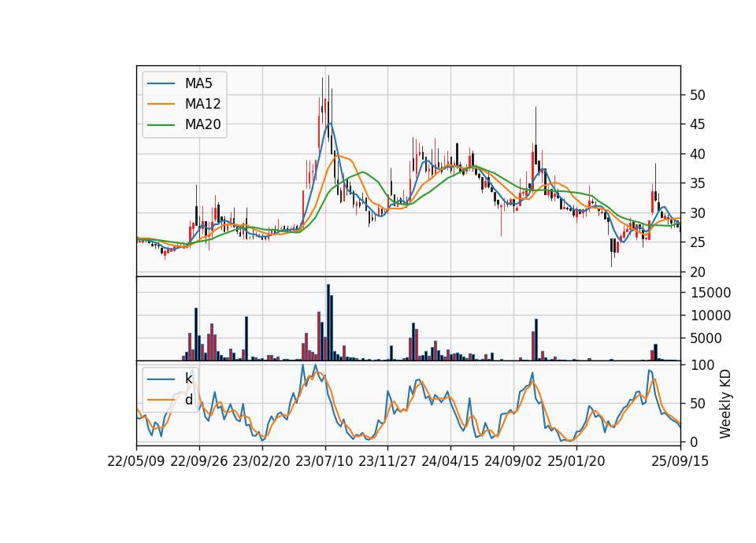The height and width of the screenshot is (543, 756).
Task: Click the KD axis value 100
Action: point(702,365)
